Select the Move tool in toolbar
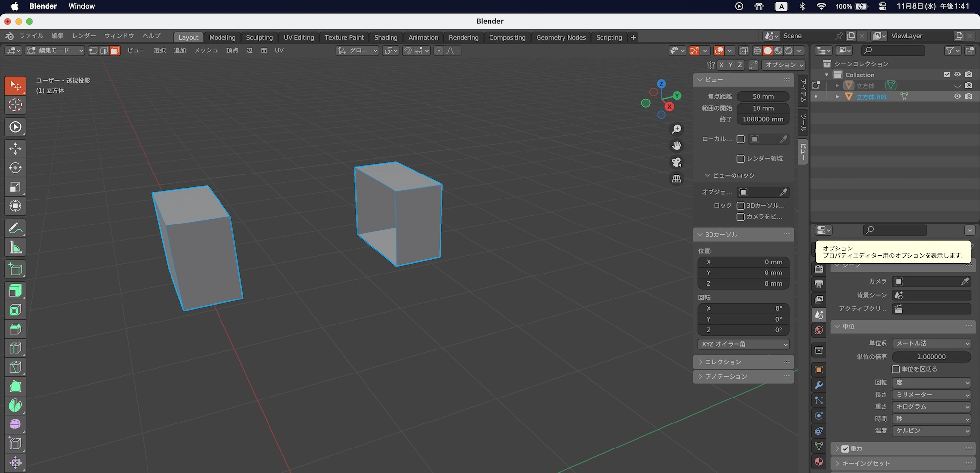980x473 pixels. pyautogui.click(x=15, y=149)
